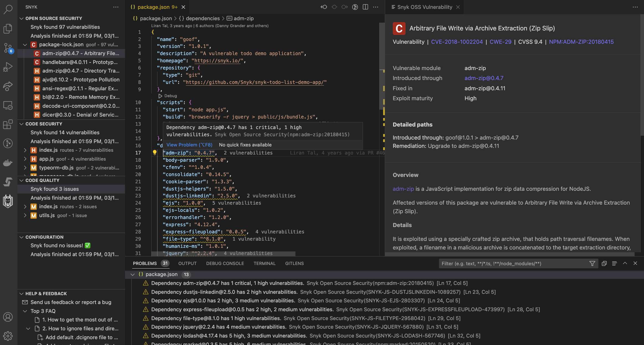Collapse all problems icon
The width and height of the screenshot is (644, 345).
pos(604,263)
